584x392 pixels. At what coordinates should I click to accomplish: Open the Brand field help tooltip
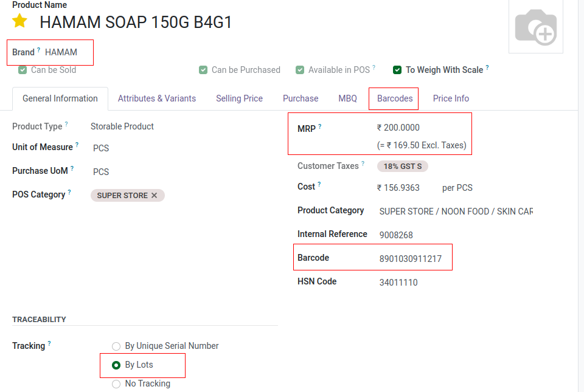pos(38,49)
